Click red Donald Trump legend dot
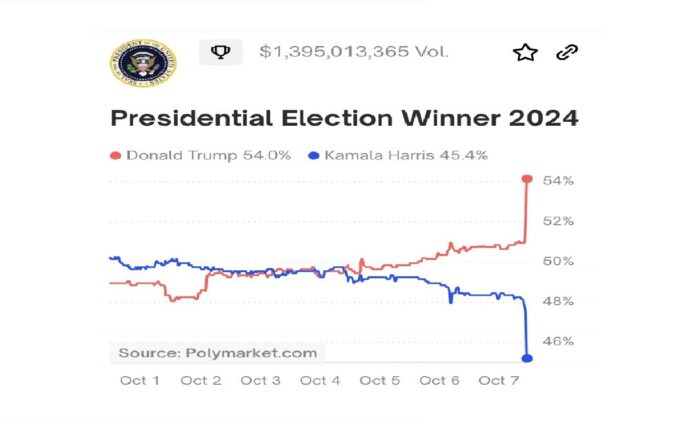Screen dimensions: 696x427 tap(115, 155)
